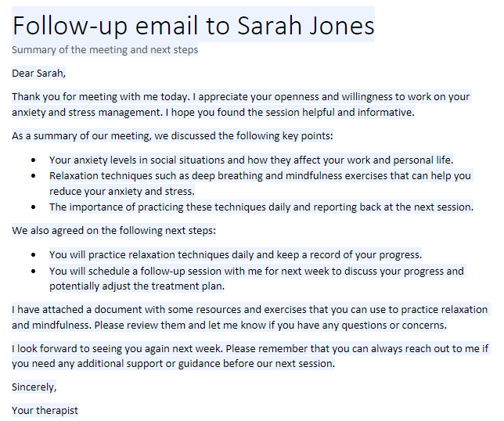Click the line "reduce your anxiety and stress."

(x=122, y=191)
